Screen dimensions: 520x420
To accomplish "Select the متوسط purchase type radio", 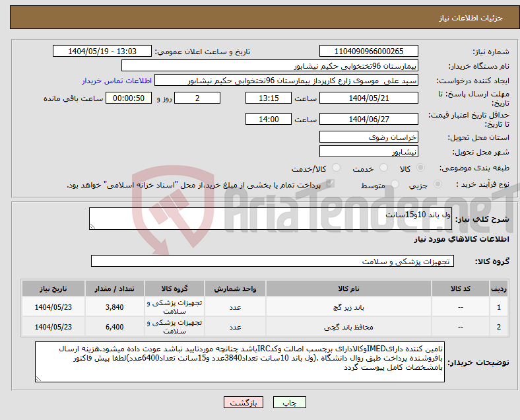I will pos(395,184).
